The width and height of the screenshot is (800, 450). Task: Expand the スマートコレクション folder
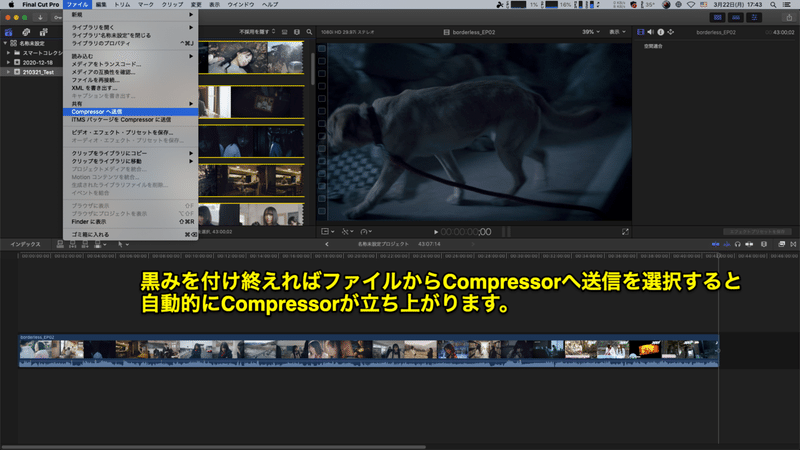coord(9,53)
